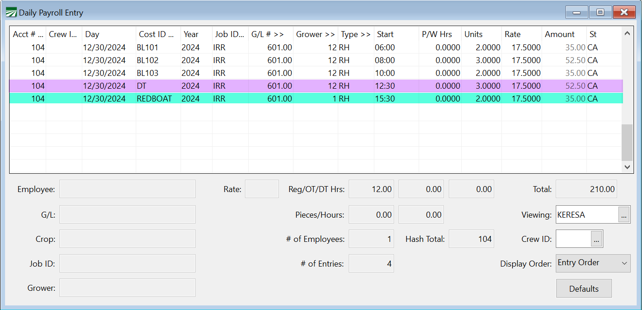Maximize the Daily Payroll Entry window

(x=600, y=12)
